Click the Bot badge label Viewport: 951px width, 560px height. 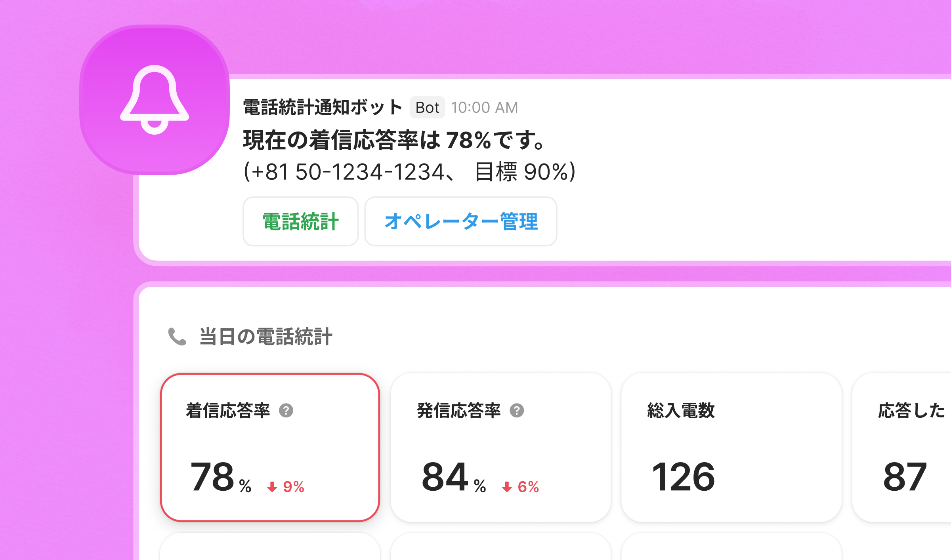pos(427,107)
